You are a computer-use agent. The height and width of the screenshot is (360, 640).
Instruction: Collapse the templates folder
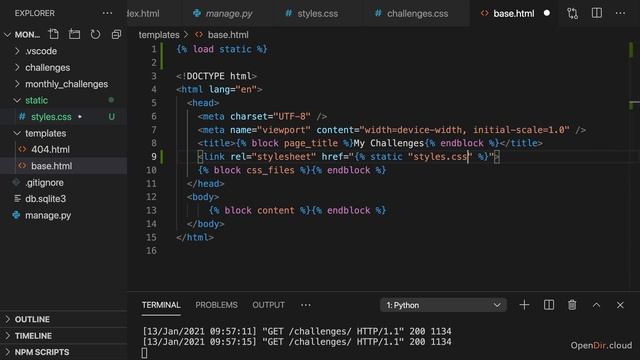[45, 133]
